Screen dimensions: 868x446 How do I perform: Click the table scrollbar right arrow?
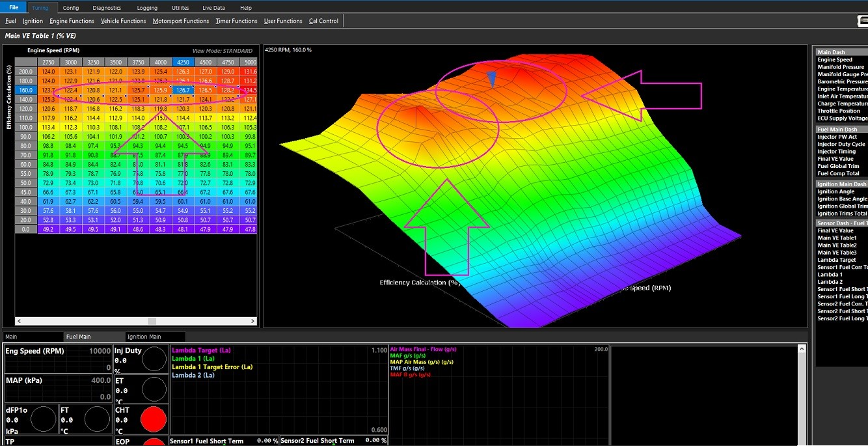click(x=252, y=321)
